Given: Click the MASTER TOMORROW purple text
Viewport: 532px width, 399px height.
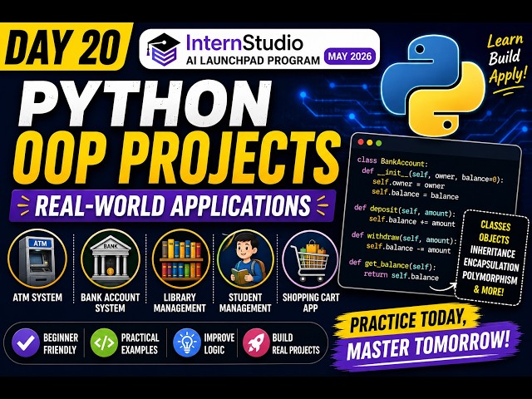Looking at the screenshot, I should click(428, 346).
